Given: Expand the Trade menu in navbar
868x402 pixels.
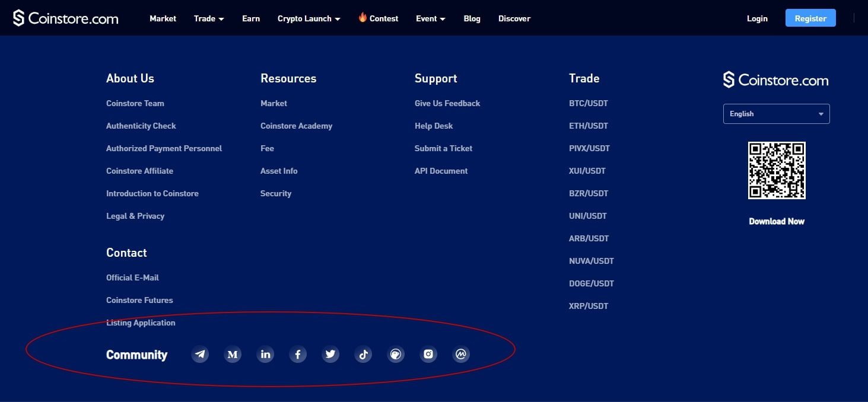Looking at the screenshot, I should click(209, 18).
